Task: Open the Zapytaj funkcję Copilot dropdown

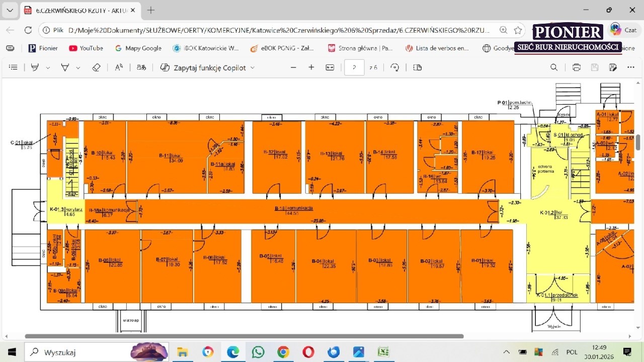Action: pyautogui.click(x=207, y=67)
